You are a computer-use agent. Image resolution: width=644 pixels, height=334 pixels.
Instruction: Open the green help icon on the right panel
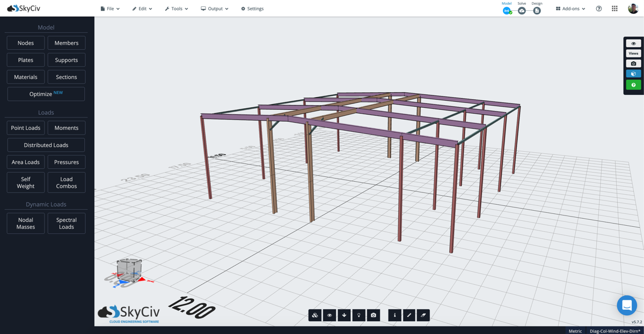[633, 84]
